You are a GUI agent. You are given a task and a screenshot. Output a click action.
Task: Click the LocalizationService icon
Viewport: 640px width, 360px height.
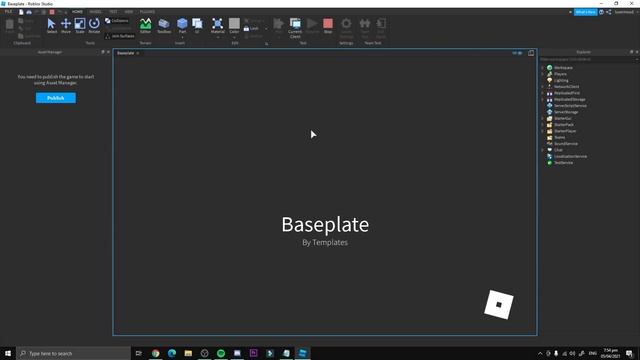pos(549,156)
